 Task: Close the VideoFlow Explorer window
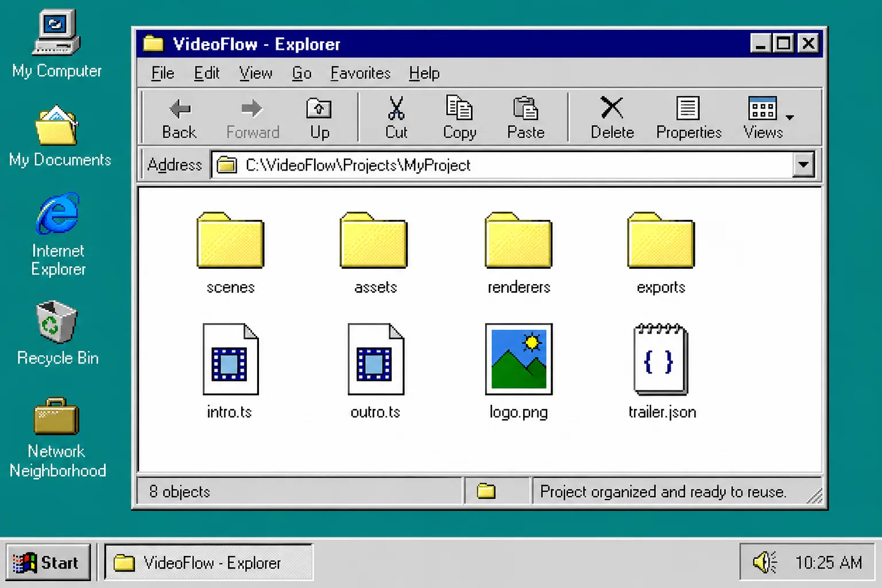(808, 44)
